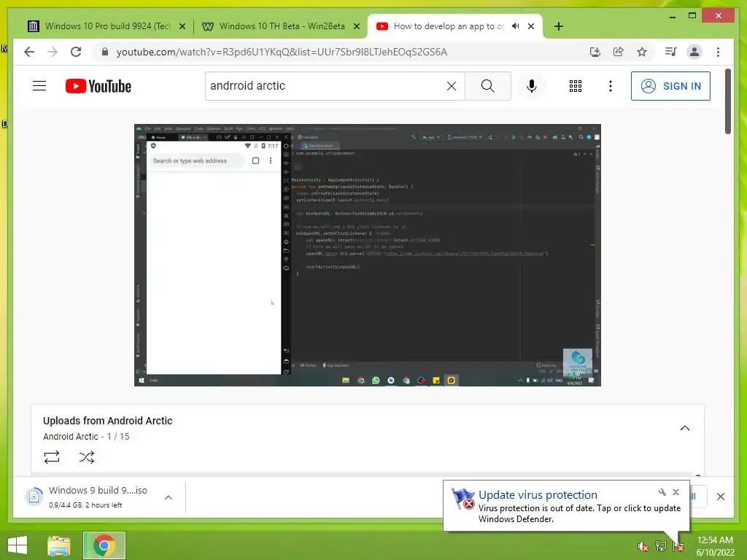Open Uploads from Android Arctic playlist title
The height and width of the screenshot is (560, 747).
coord(108,421)
